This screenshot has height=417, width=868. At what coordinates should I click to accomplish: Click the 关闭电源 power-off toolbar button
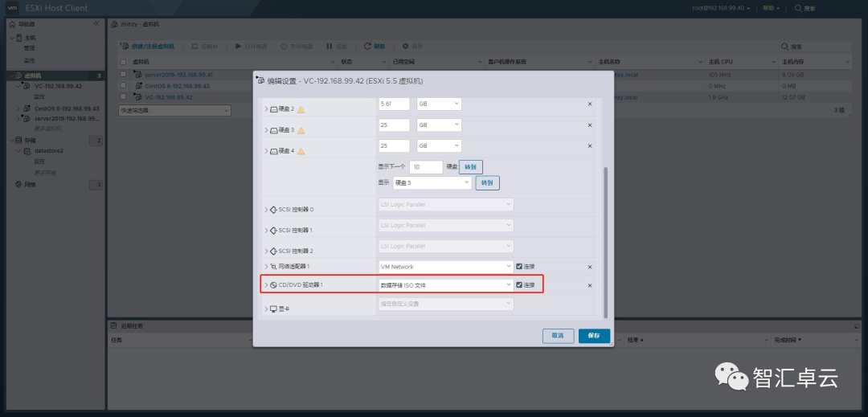tap(297, 47)
